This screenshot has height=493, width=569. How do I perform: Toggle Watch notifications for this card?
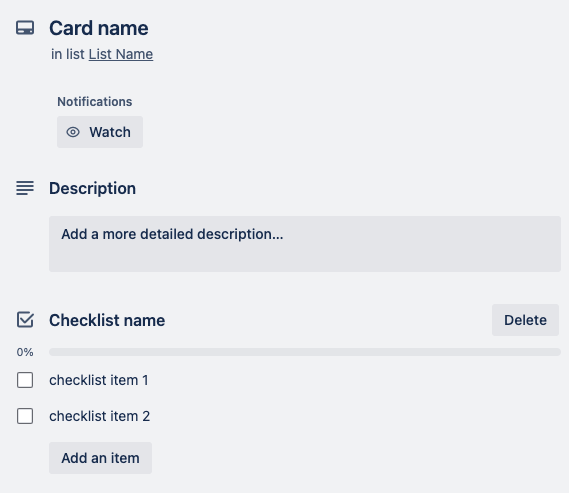coord(100,132)
